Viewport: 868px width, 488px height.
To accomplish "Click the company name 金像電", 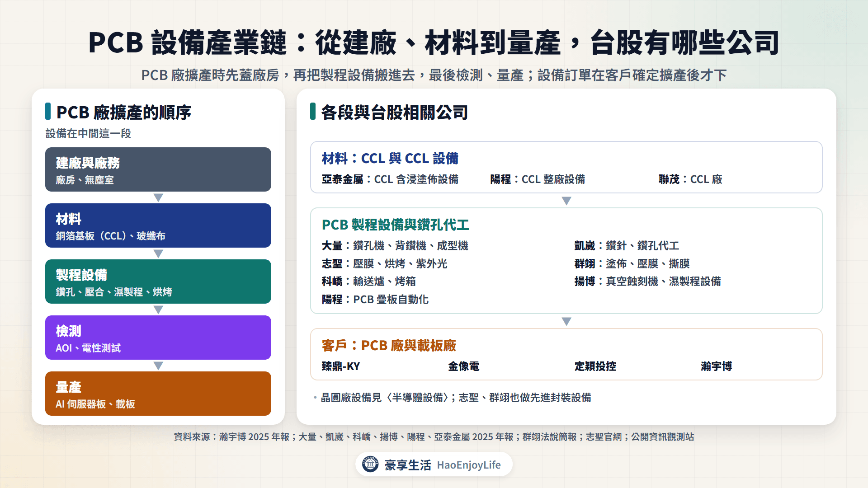I will 464,366.
